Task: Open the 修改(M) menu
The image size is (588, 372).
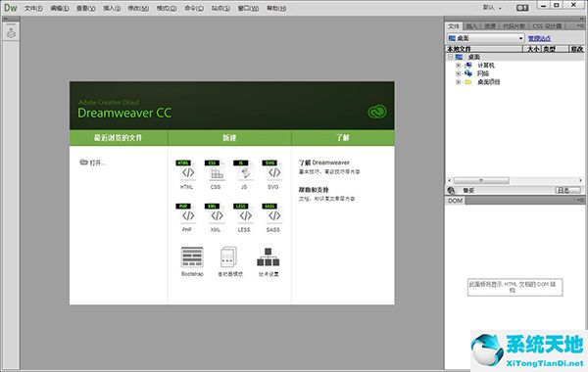Action: 138,8
